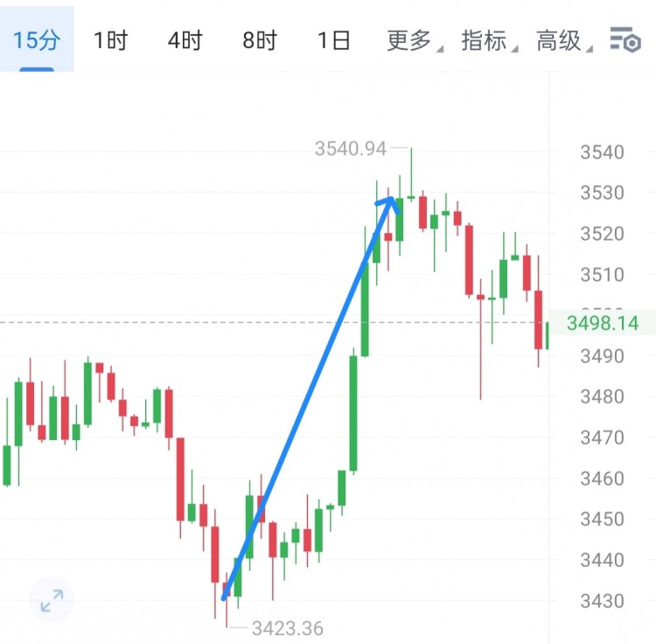This screenshot has width=656, height=644.
Task: Expand the 指标 indicators dropdown
Action: click(486, 40)
